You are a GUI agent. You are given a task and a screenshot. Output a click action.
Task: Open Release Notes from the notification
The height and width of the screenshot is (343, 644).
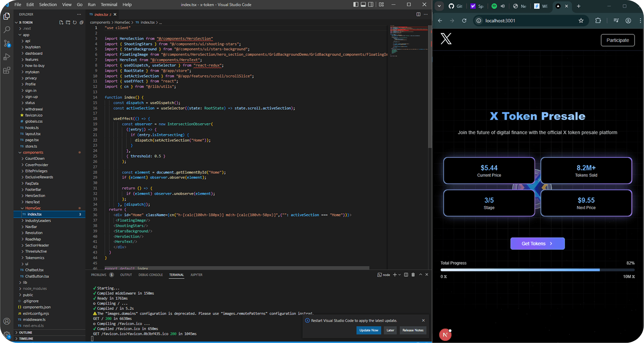(x=413, y=330)
